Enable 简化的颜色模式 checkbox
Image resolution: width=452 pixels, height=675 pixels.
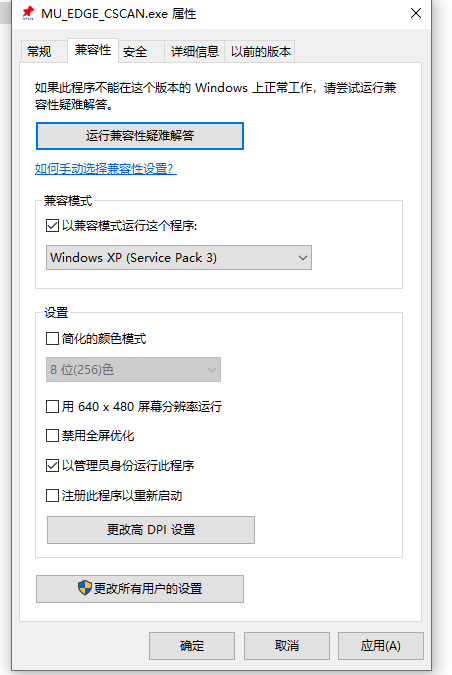pos(52,338)
